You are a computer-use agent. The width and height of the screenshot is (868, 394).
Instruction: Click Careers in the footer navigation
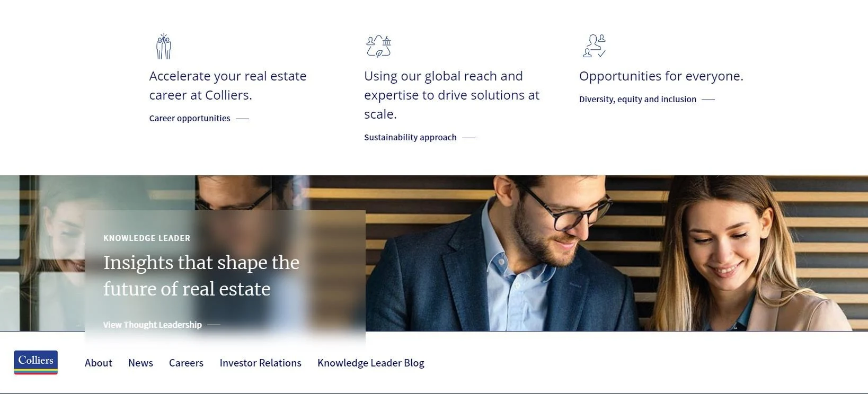point(186,363)
